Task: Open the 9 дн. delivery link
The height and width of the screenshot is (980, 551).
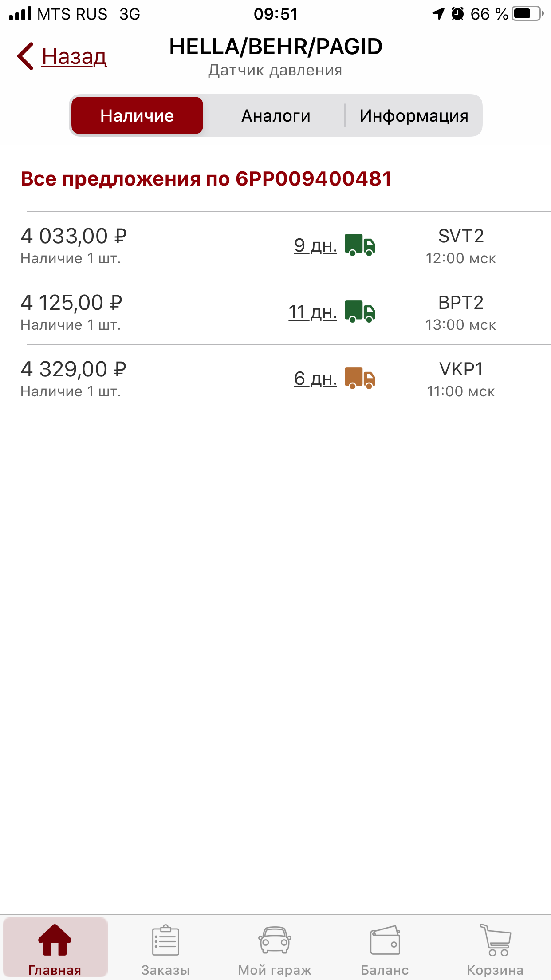Action: 315,245
